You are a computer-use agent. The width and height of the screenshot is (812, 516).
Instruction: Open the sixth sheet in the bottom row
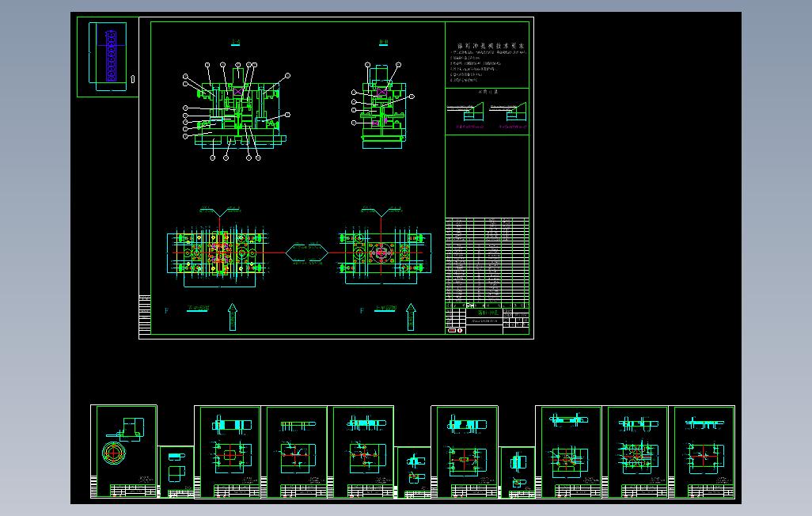coord(413,472)
